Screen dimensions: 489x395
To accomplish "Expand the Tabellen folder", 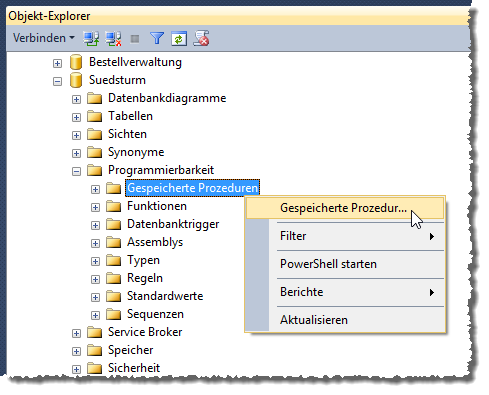I will pyautogui.click(x=76, y=117).
